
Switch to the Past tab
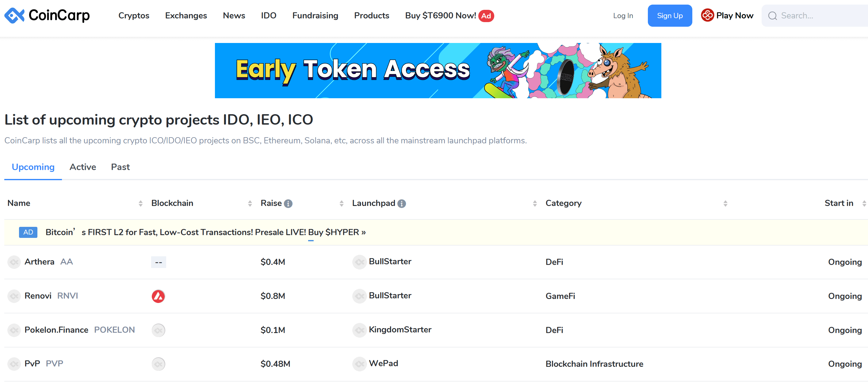[x=120, y=167]
